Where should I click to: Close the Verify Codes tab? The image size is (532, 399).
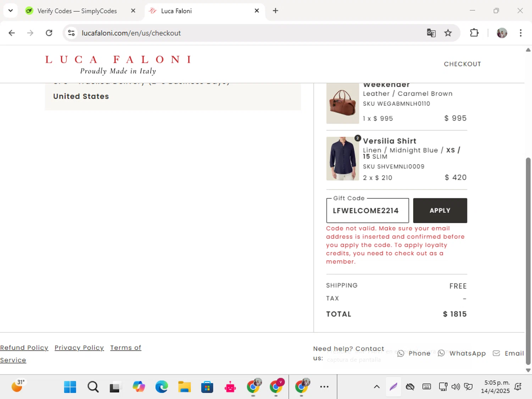tap(133, 11)
